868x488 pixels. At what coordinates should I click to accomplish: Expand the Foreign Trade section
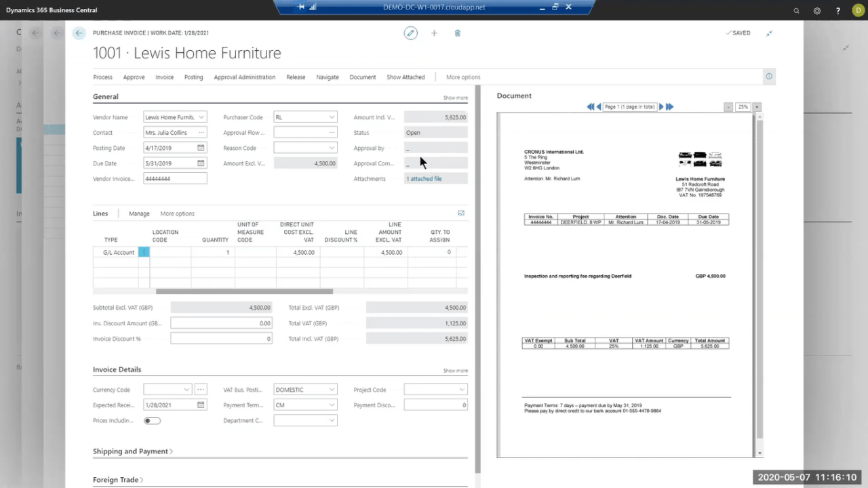117,479
